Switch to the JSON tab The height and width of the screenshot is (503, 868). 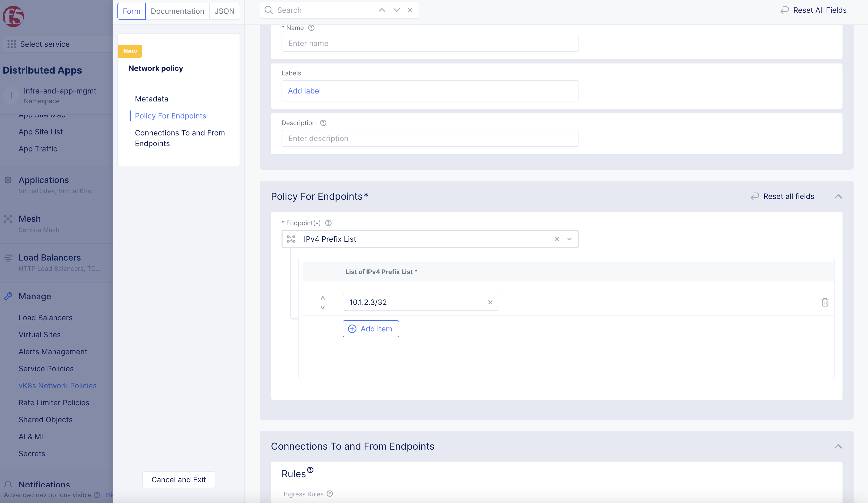pyautogui.click(x=224, y=11)
